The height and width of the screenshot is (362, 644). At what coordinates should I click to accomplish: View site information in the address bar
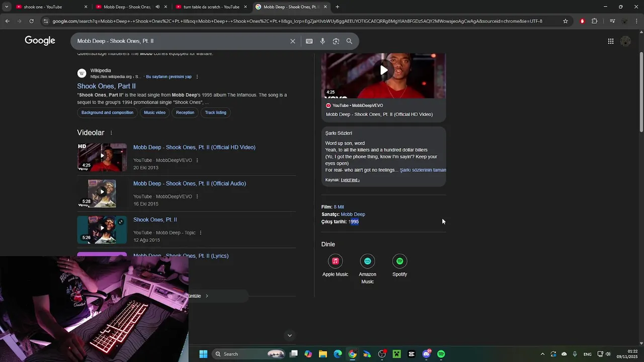46,21
